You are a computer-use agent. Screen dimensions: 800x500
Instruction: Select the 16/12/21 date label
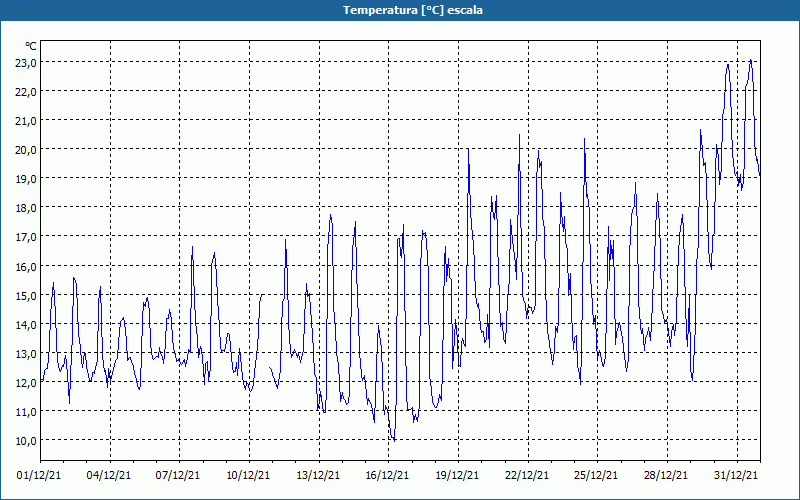(x=387, y=475)
